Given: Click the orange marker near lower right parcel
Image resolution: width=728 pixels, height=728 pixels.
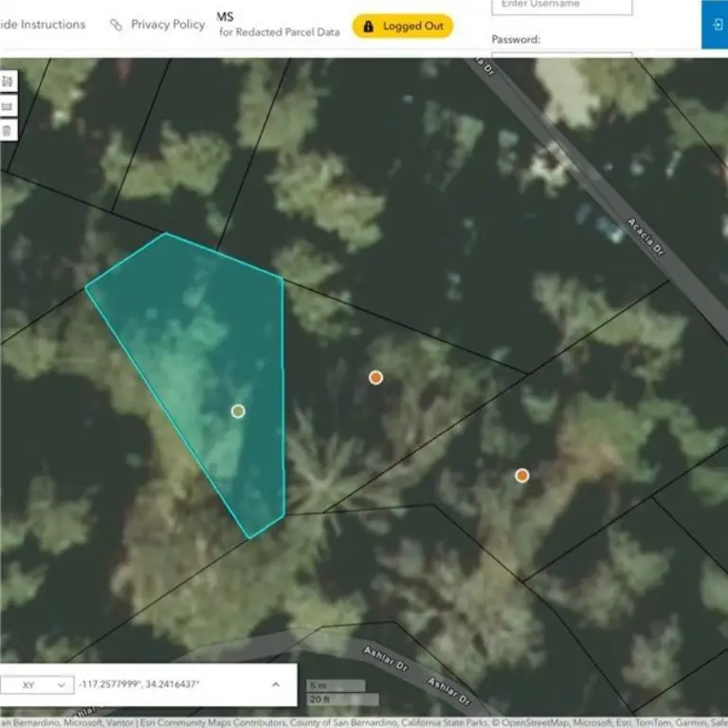Looking at the screenshot, I should (521, 475).
